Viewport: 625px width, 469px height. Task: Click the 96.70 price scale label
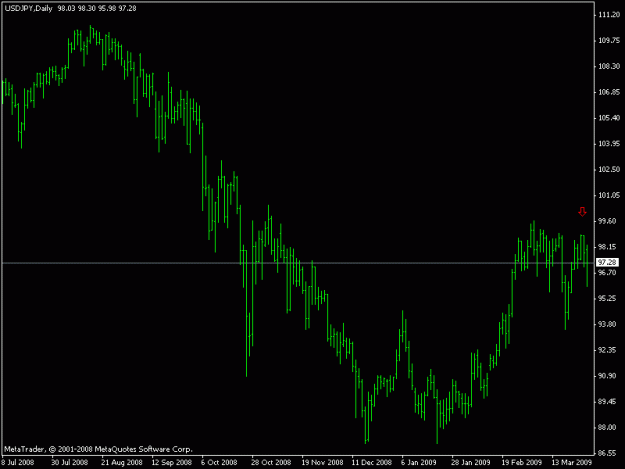(x=607, y=272)
